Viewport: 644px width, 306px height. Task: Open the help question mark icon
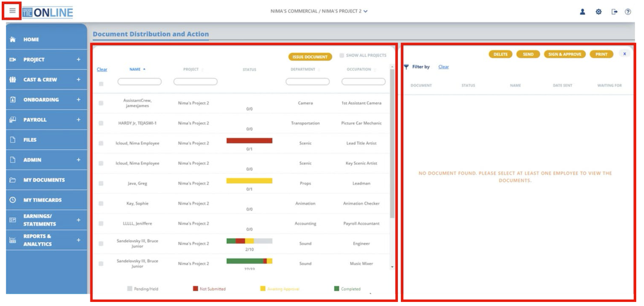[628, 12]
